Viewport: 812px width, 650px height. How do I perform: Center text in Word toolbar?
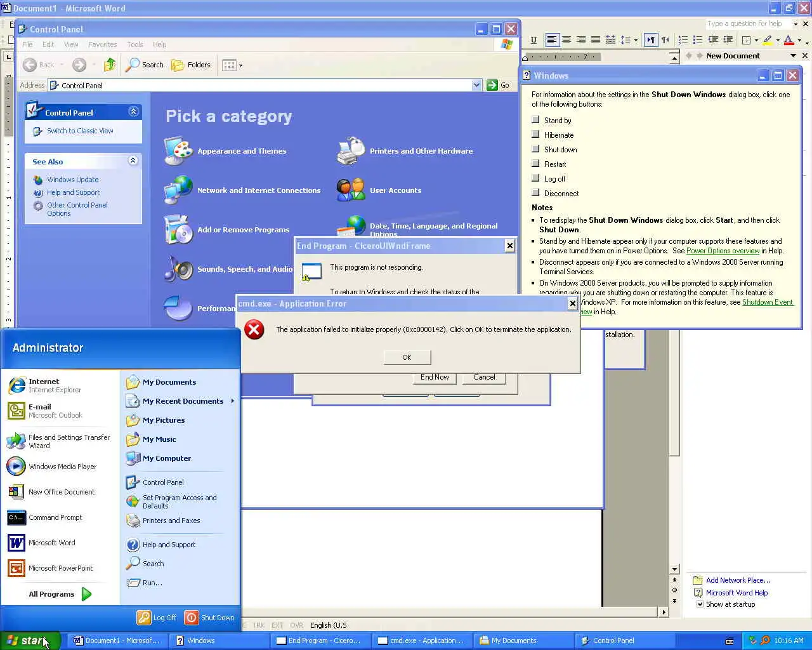(566, 40)
